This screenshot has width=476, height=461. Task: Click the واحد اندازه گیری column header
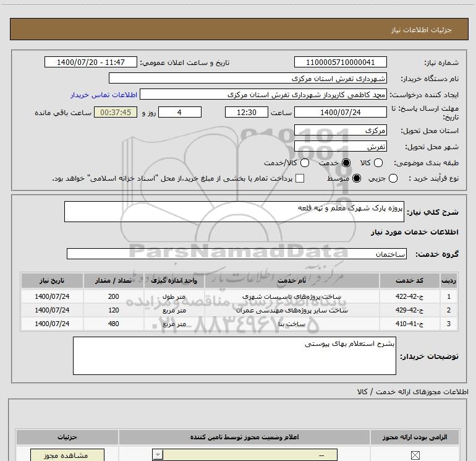(x=174, y=280)
